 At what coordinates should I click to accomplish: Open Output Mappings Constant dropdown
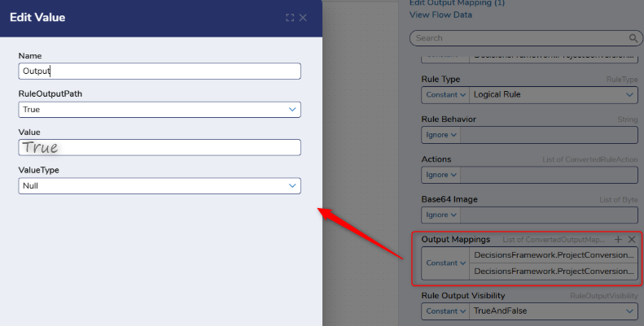click(x=445, y=263)
